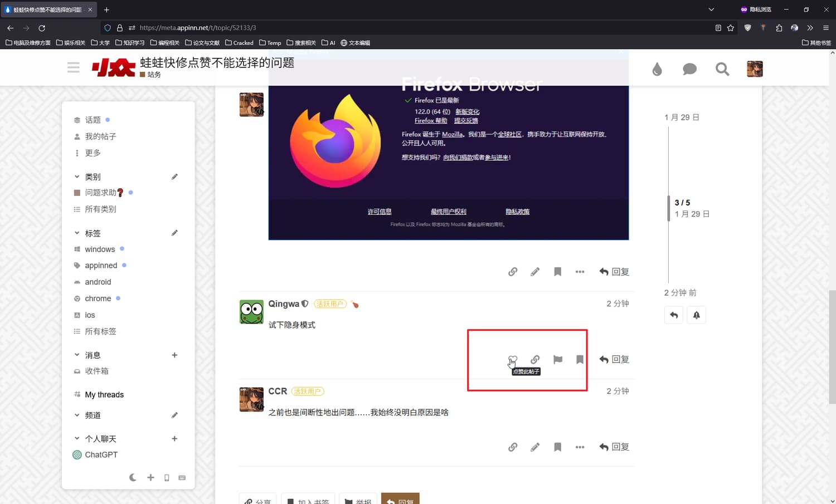
Task: Open Qingwa's user profile link
Action: coord(284,304)
